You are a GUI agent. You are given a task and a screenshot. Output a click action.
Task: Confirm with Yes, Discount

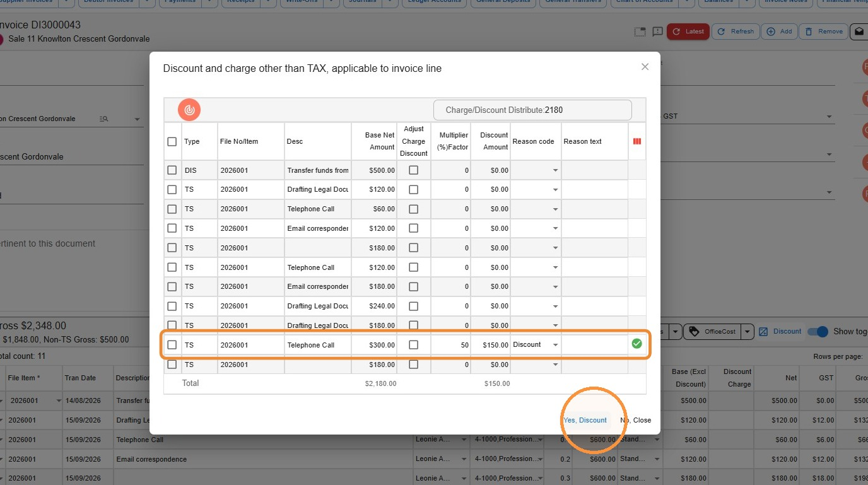coord(585,420)
